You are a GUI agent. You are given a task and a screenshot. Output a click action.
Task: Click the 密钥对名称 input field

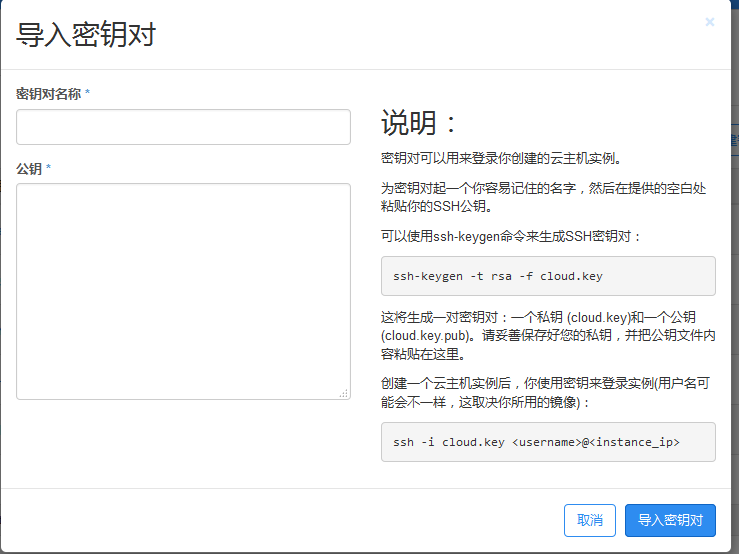[183, 127]
